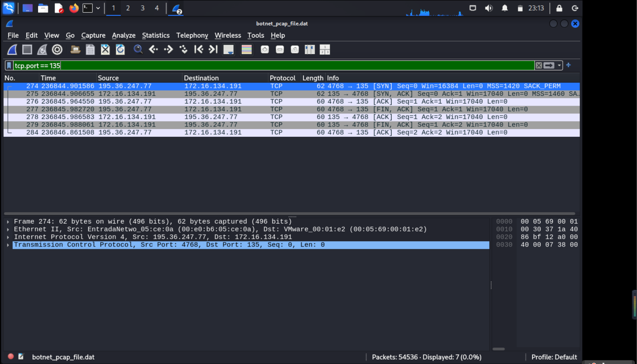The image size is (637, 364).
Task: Jump to first packet icon
Action: [x=198, y=50]
